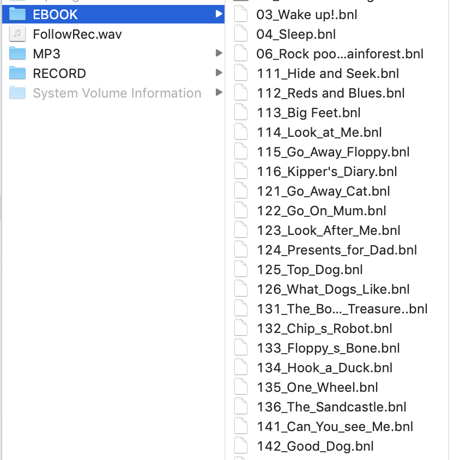Click file icon of 125_Top_Dog.bnl
Screen dimensions: 460x460
pyautogui.click(x=241, y=270)
